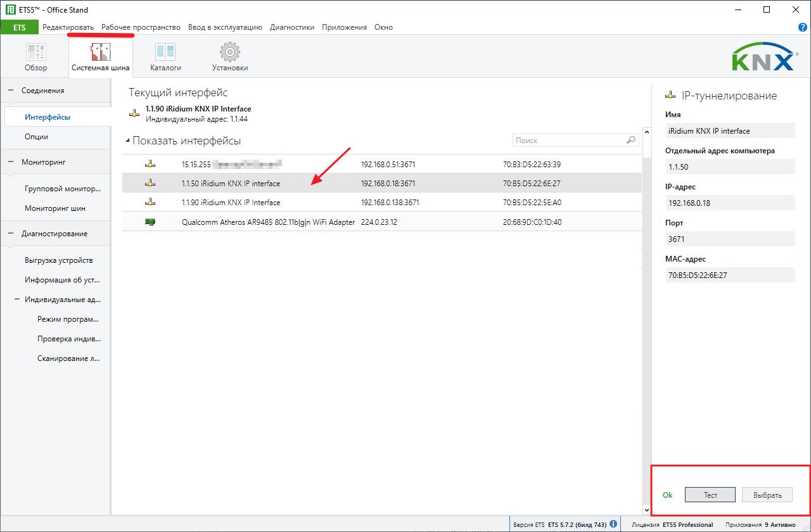Click the Qualcomm Atheros WiFi adapter icon
This screenshot has width=811, height=532.
coord(150,222)
